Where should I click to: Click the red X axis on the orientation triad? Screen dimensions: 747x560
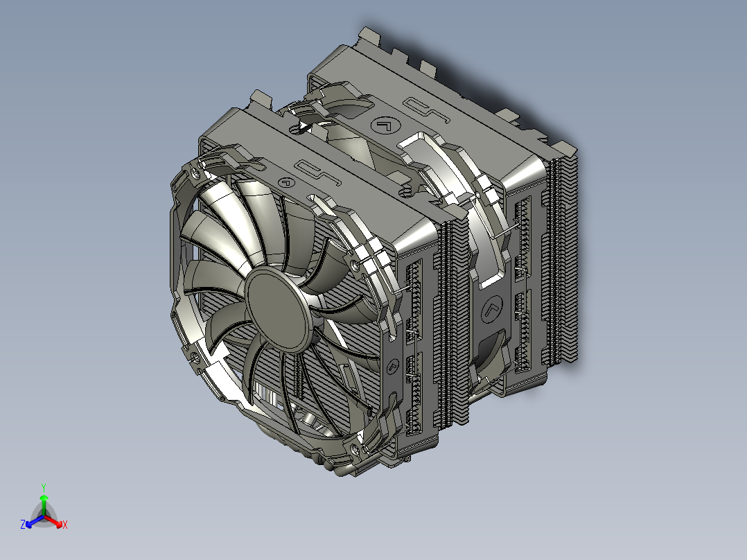coord(54,521)
